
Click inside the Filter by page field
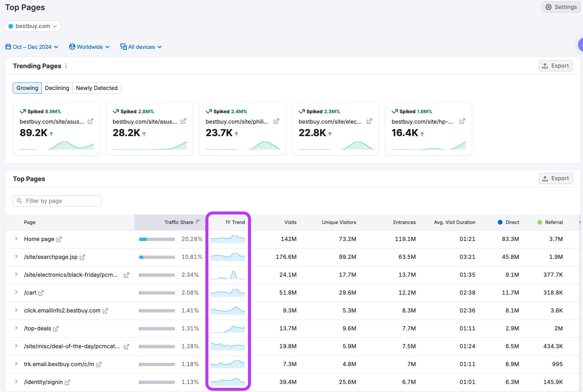[x=60, y=201]
